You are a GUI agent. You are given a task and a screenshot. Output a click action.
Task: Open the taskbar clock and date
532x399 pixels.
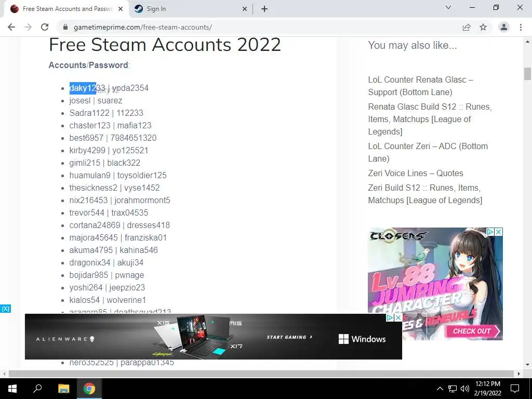coord(487,389)
